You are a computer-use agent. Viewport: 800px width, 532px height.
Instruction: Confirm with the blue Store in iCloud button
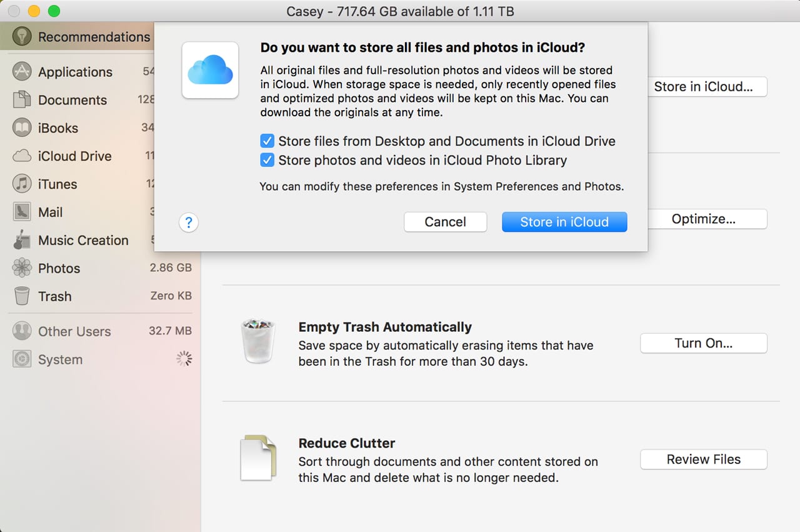[564, 222]
